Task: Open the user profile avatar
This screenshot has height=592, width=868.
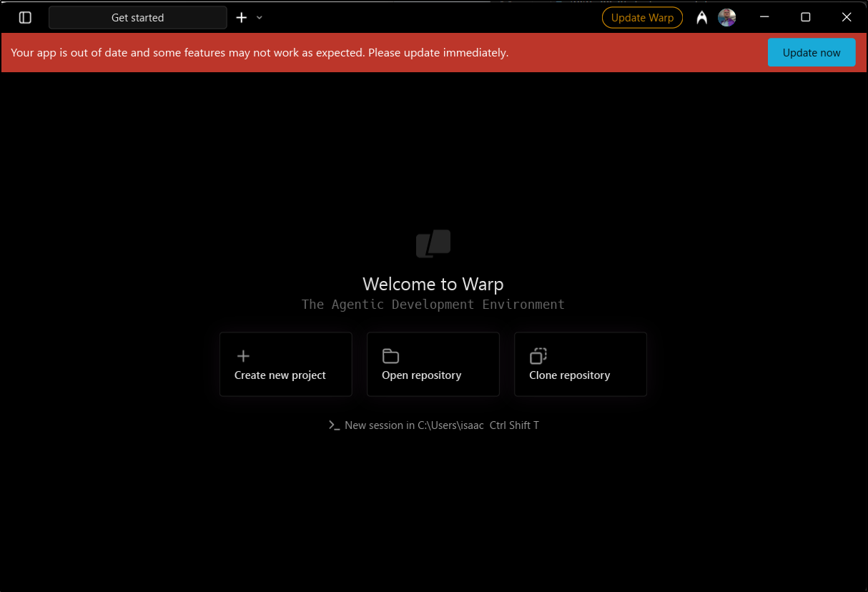Action: [727, 18]
